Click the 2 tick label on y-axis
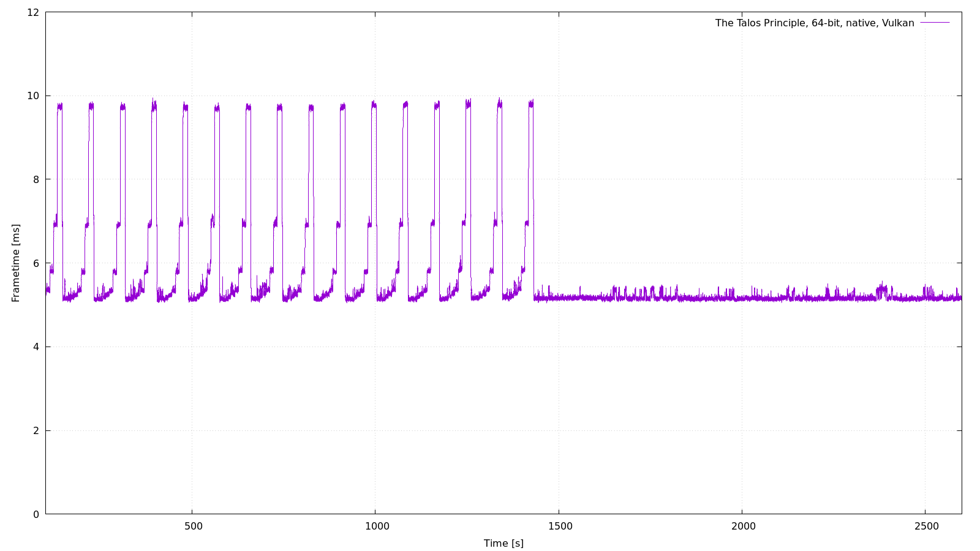The image size is (980, 551). (x=36, y=431)
